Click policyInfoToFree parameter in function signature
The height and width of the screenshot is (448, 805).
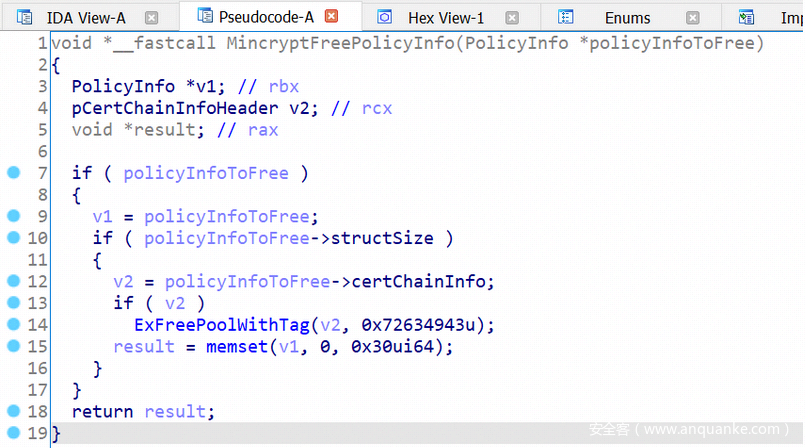pos(672,43)
